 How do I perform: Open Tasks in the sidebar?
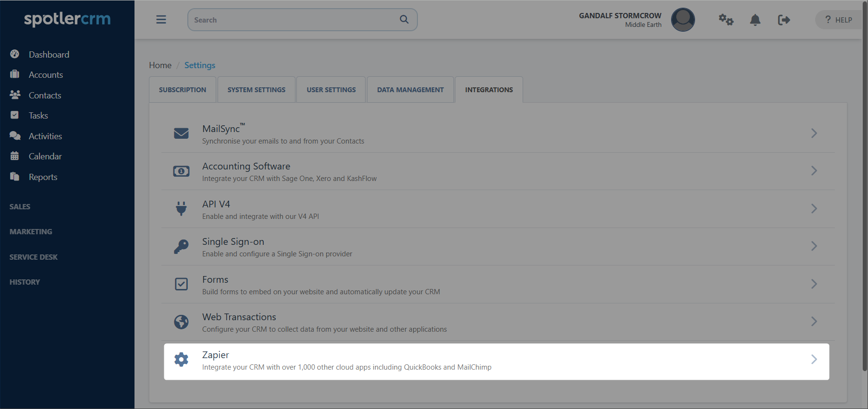point(38,115)
